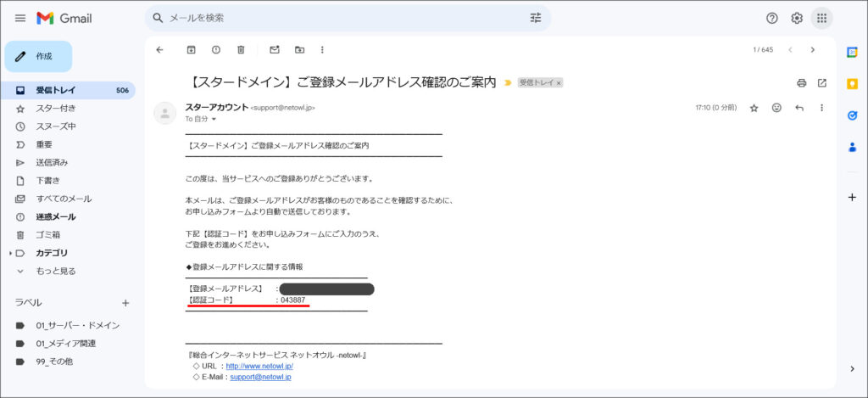Screen dimensions: 868x398
Task: Star this message
Action: tap(754, 108)
